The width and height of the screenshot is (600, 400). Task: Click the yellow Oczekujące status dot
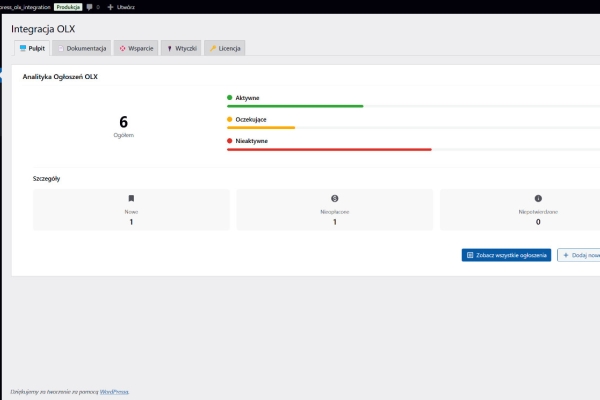pos(230,119)
